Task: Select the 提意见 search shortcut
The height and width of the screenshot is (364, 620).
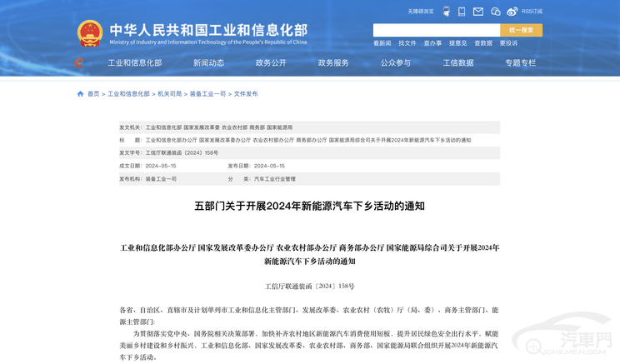Action: pos(457,43)
